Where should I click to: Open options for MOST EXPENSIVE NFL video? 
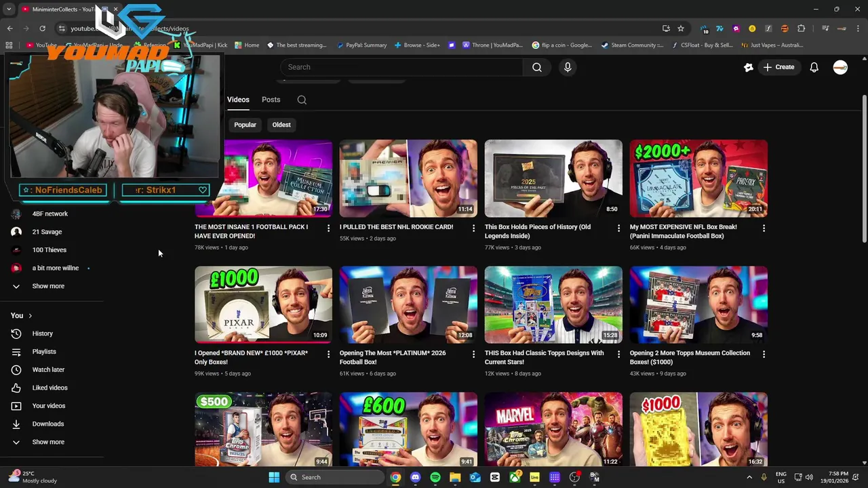(764, 228)
